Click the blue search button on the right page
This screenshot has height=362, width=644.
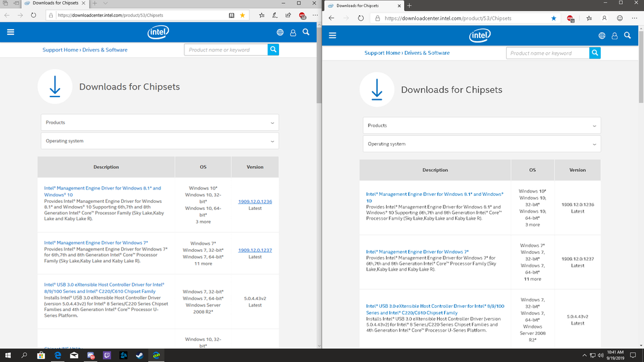(595, 53)
